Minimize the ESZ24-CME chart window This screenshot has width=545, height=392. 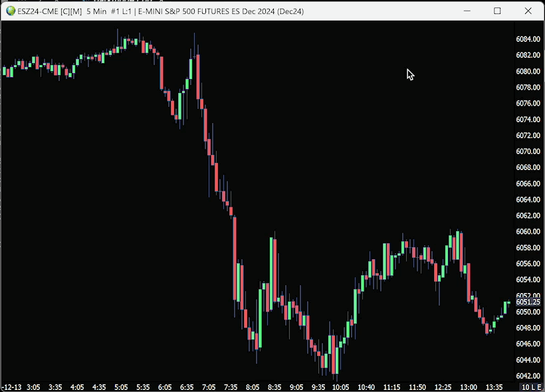[x=467, y=11]
